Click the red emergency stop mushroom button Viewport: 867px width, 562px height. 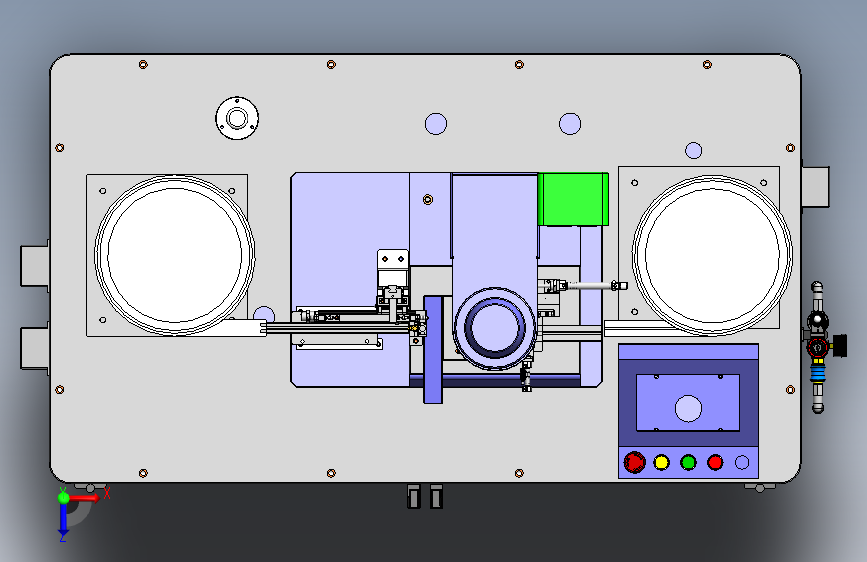click(634, 462)
